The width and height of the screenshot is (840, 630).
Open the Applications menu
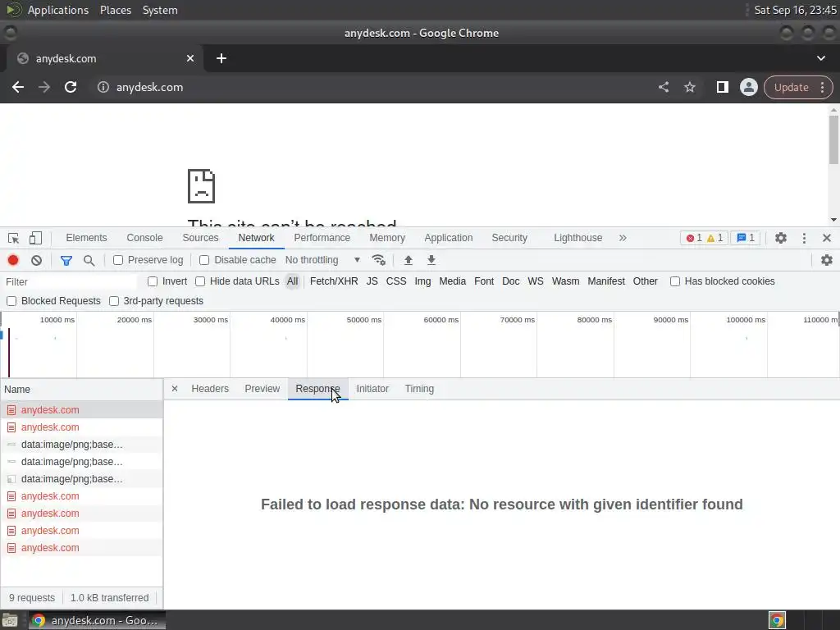click(x=58, y=10)
